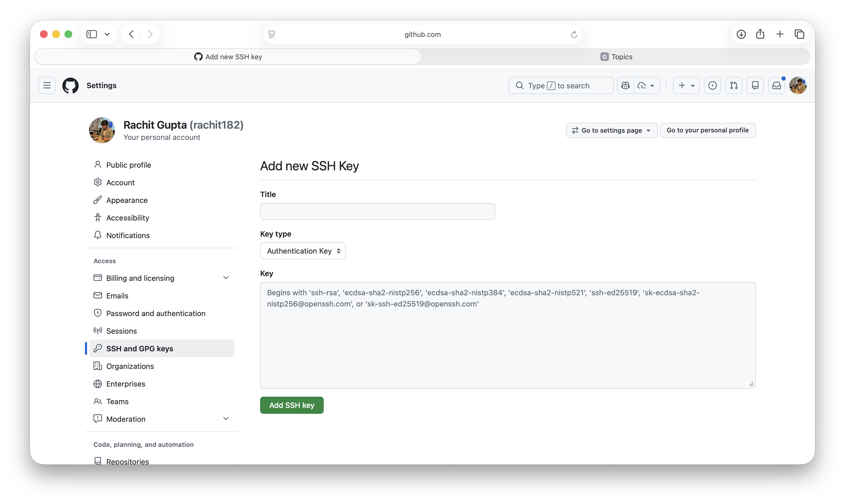Select Notifications in the sidebar
Screen dimensions: 845x504
click(x=128, y=235)
